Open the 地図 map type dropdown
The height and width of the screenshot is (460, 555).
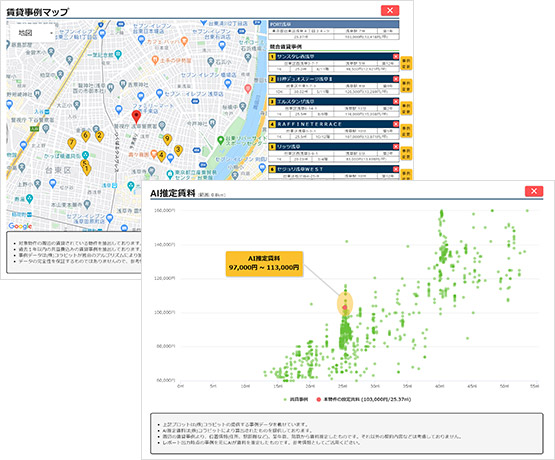click(x=32, y=33)
